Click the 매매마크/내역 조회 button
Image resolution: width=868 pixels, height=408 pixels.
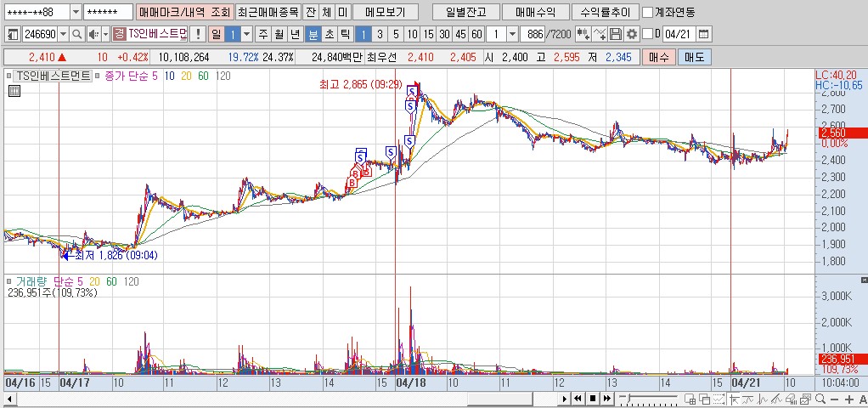click(184, 12)
